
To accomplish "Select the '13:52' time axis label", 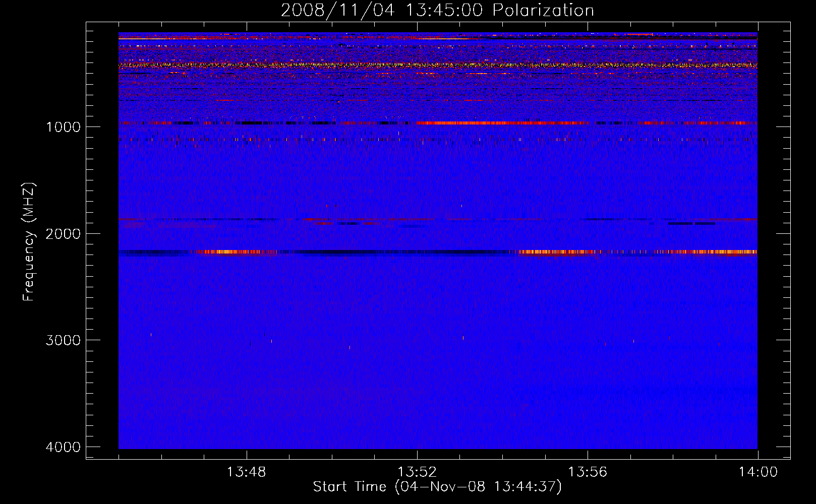I will [x=417, y=472].
